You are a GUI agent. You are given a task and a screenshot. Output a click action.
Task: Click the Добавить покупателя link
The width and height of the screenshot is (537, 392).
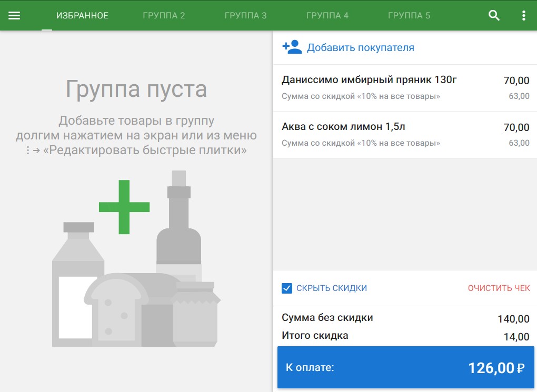(360, 48)
